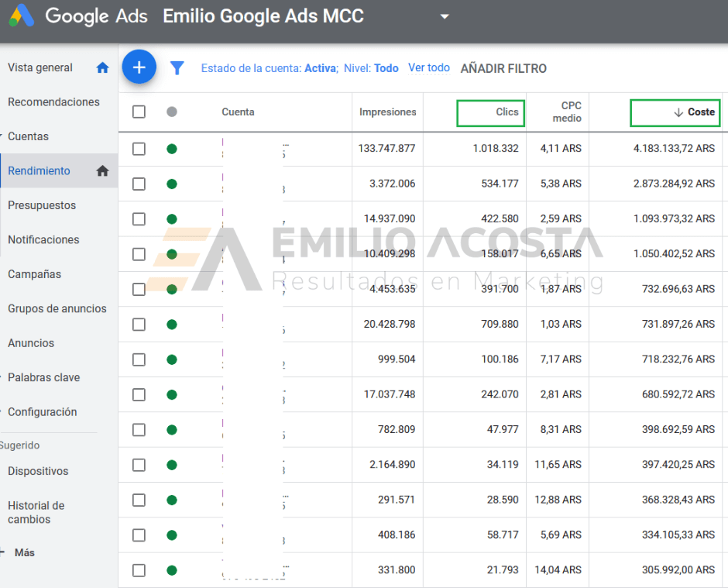Check the row with 4.453.635 impressions
The height and width of the screenshot is (588, 728).
pos(139,290)
